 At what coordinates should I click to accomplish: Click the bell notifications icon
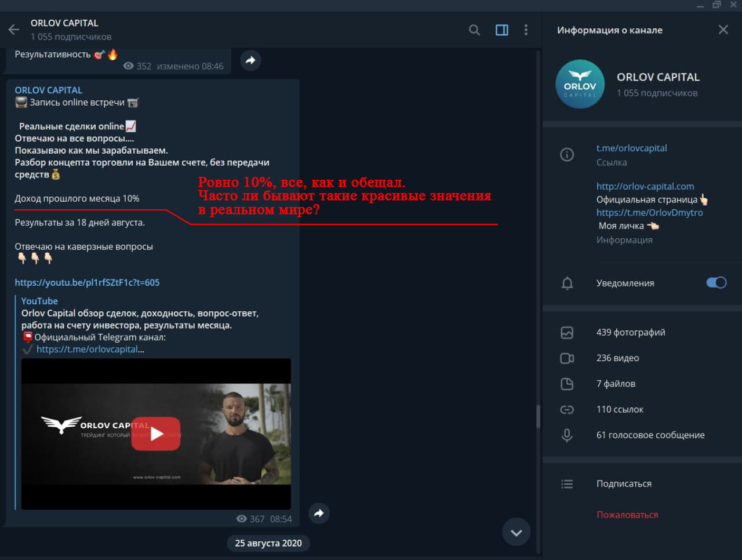pyautogui.click(x=567, y=283)
